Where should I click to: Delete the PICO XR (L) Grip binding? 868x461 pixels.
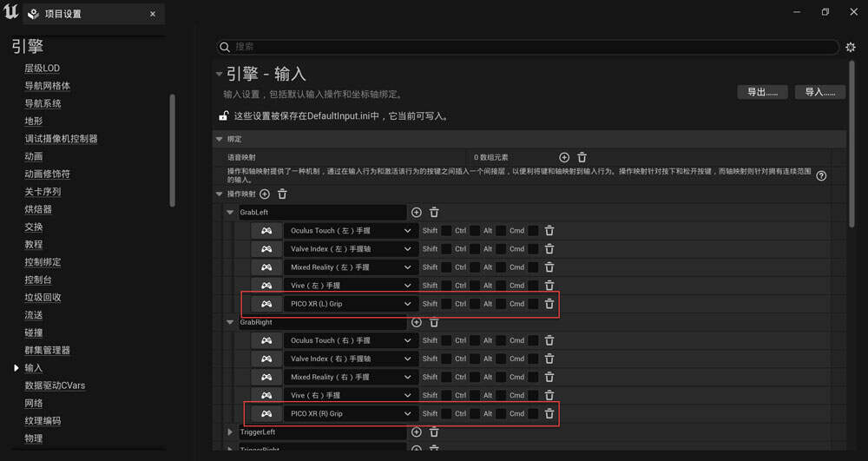pyautogui.click(x=549, y=304)
